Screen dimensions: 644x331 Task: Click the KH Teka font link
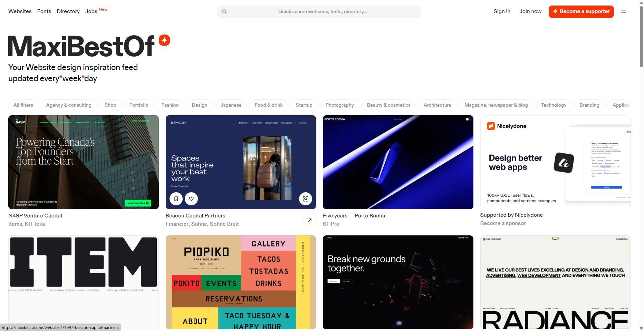35,224
